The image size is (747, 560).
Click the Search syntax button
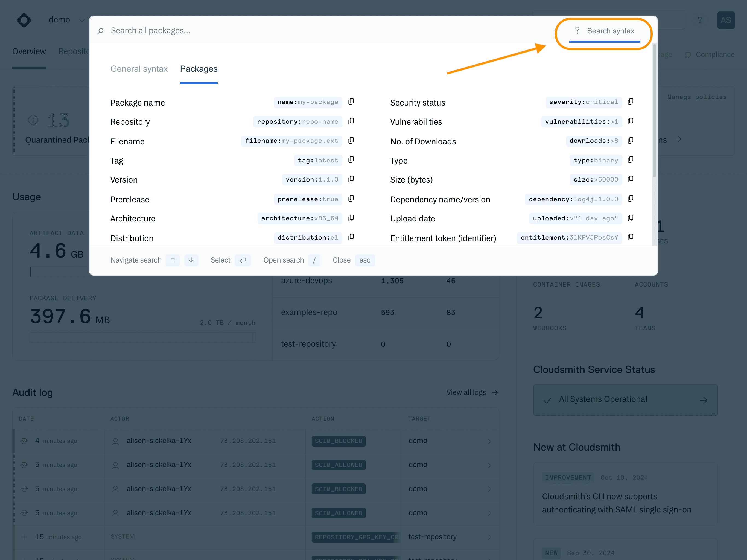pyautogui.click(x=604, y=31)
